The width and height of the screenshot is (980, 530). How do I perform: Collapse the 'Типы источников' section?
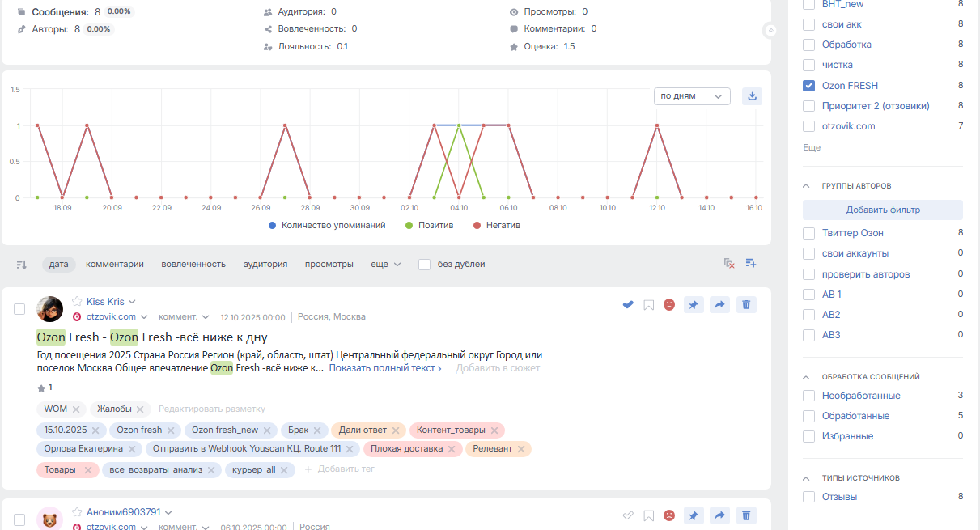pos(806,478)
